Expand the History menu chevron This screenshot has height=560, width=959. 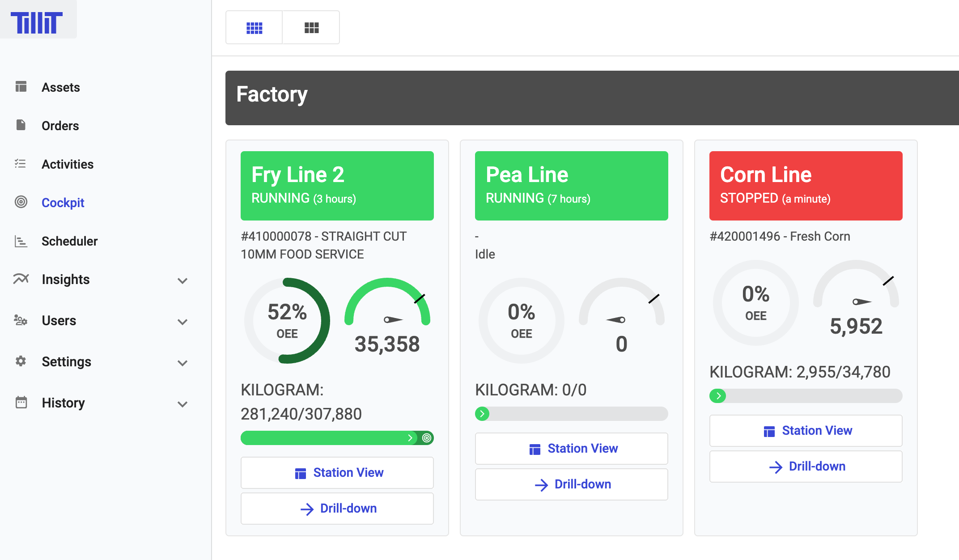[182, 404]
